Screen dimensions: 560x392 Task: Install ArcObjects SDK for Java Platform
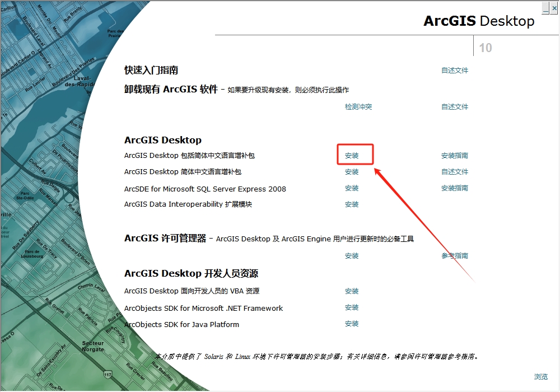click(352, 324)
